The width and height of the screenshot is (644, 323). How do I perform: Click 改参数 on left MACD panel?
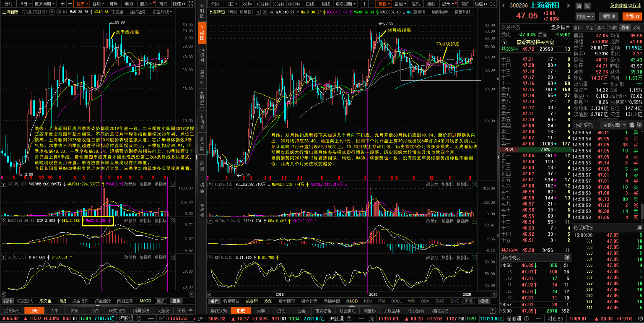click(130, 221)
